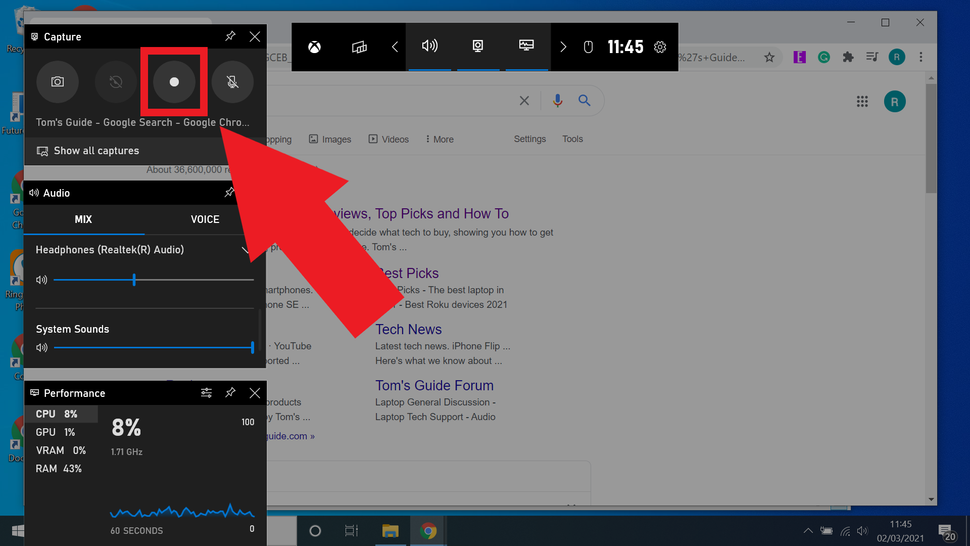Open the widget menu in Game Bar

pos(359,47)
